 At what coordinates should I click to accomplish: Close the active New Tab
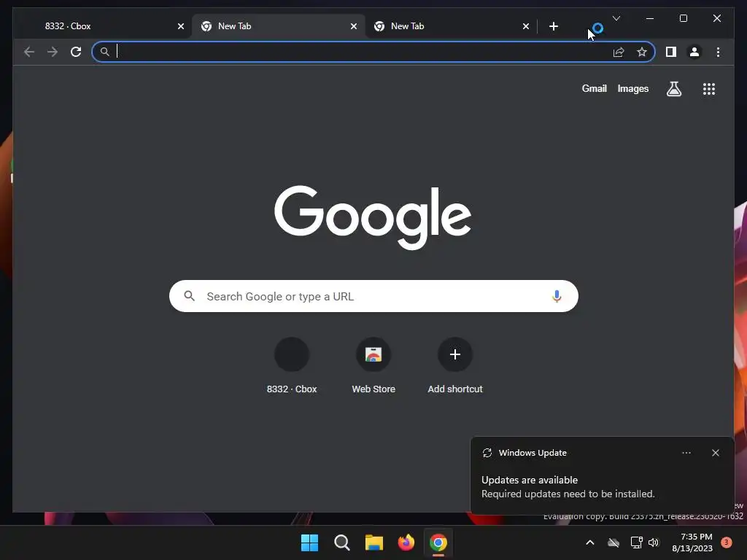354,26
